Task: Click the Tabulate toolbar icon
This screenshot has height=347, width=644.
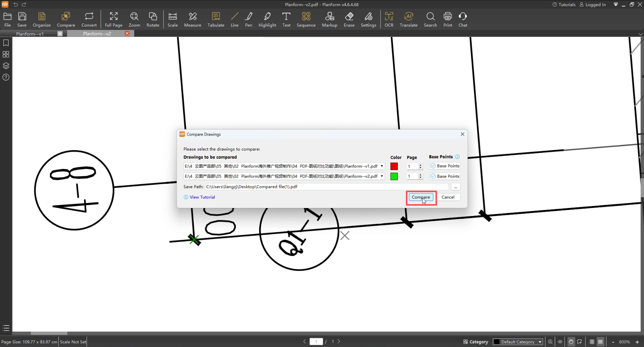Action: point(216,20)
